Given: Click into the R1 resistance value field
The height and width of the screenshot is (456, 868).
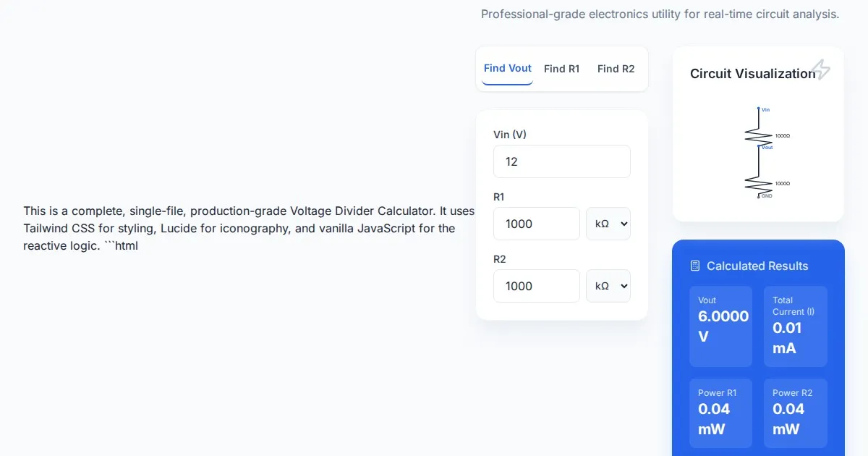Looking at the screenshot, I should pos(536,224).
